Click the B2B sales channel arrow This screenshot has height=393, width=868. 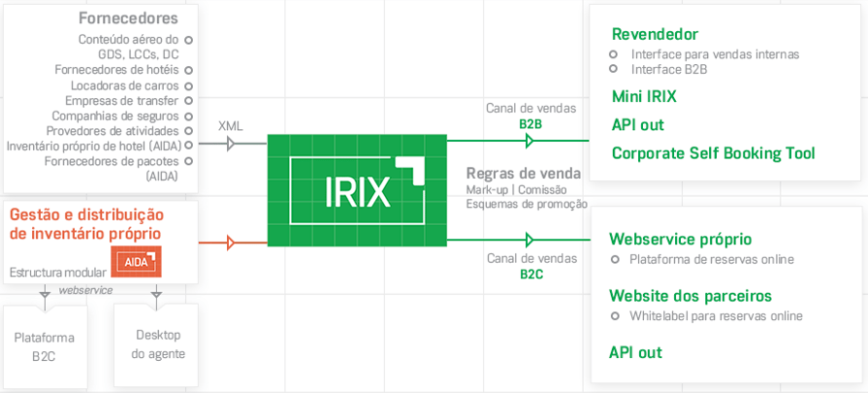tap(529, 142)
